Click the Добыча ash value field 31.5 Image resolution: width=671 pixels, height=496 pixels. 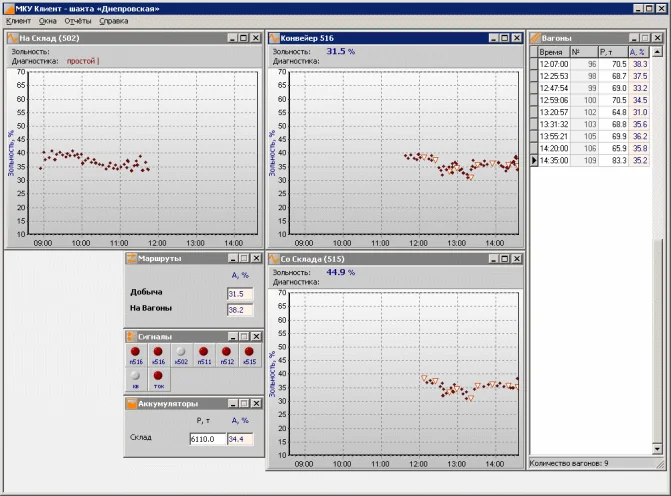click(240, 294)
